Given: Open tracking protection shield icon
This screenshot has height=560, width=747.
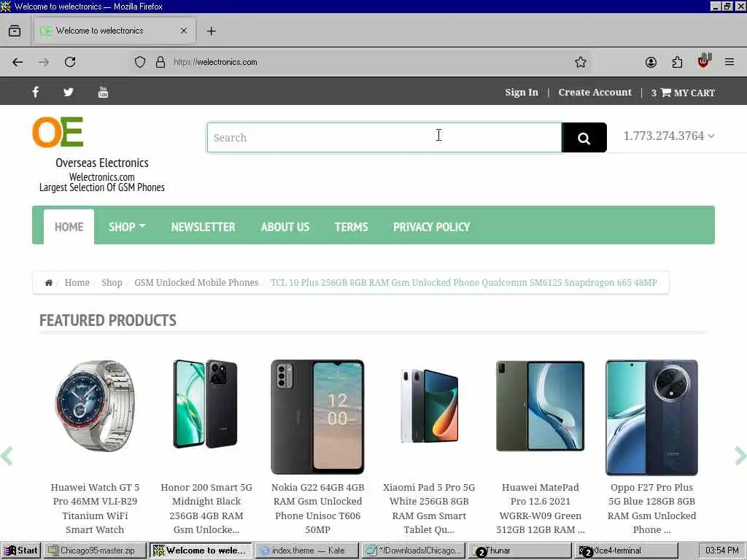Looking at the screenshot, I should 139,62.
